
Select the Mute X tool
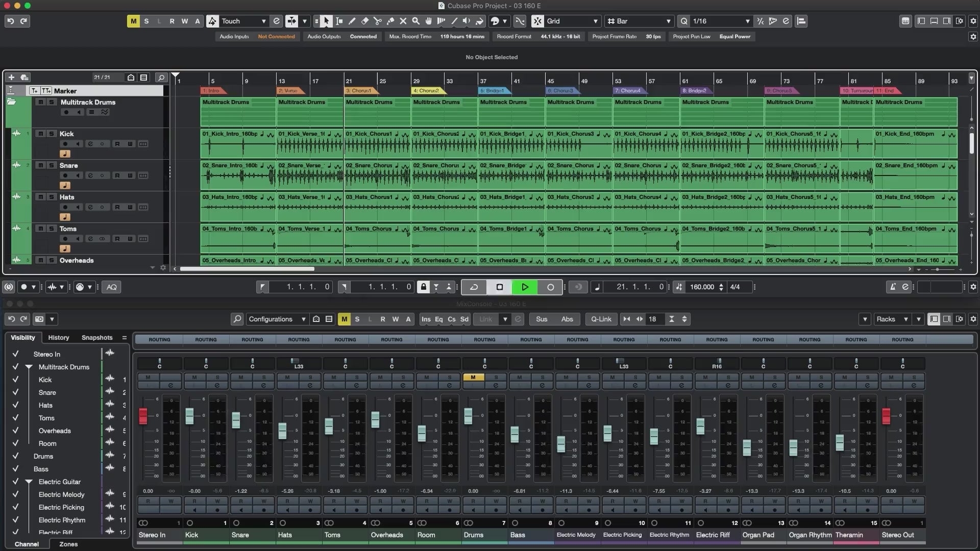coord(403,21)
